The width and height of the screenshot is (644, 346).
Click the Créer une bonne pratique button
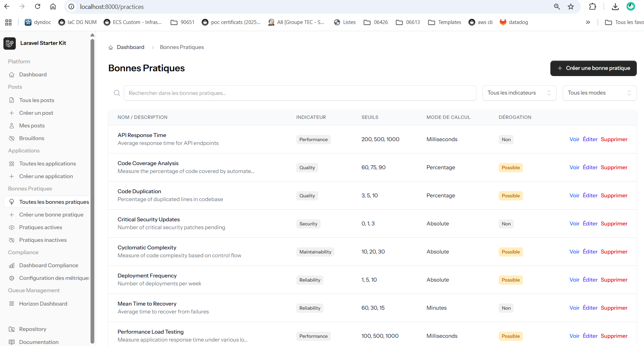pos(593,68)
